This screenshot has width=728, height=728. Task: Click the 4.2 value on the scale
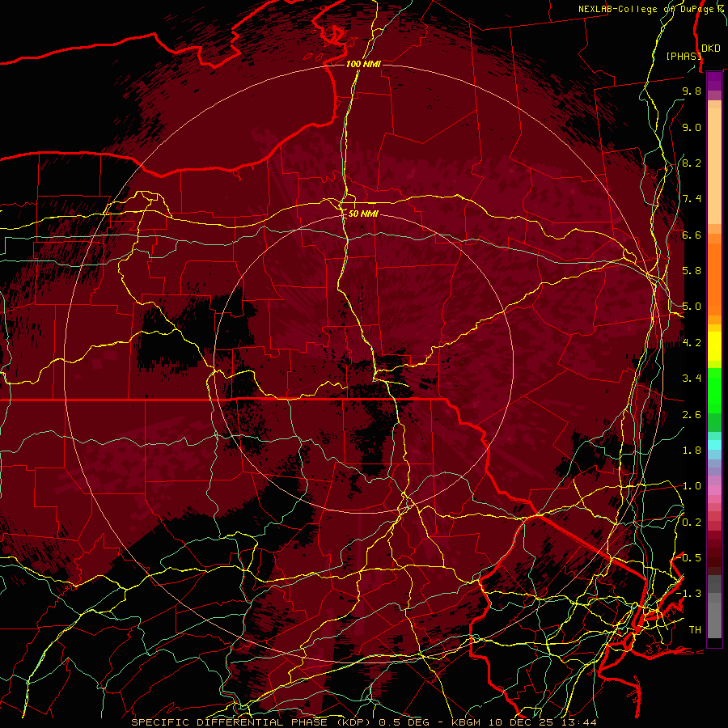tap(692, 343)
